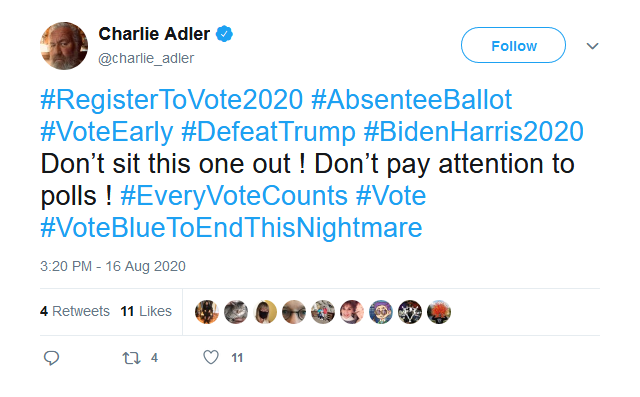Open the tweet options chevron menu
Screen dimensions: 640x397
[592, 46]
